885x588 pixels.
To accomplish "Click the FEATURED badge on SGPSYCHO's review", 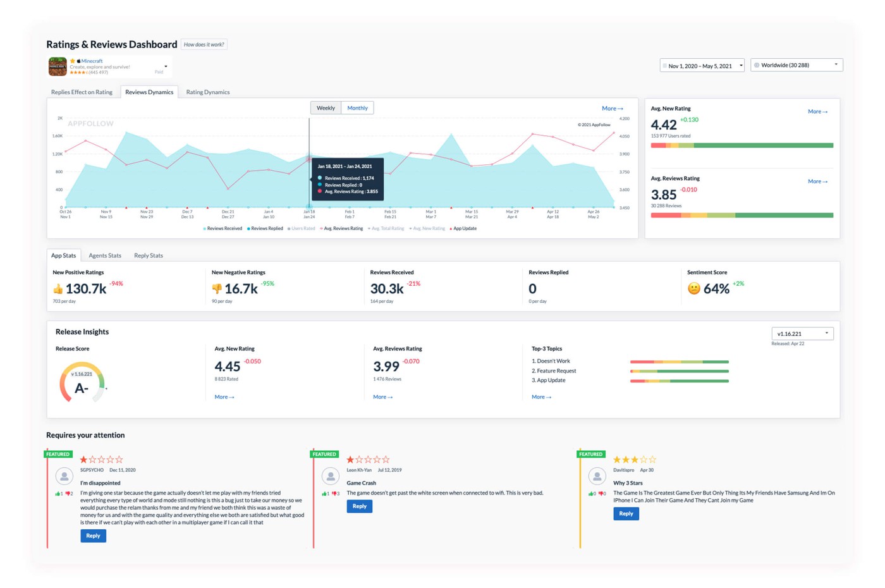I will (58, 454).
